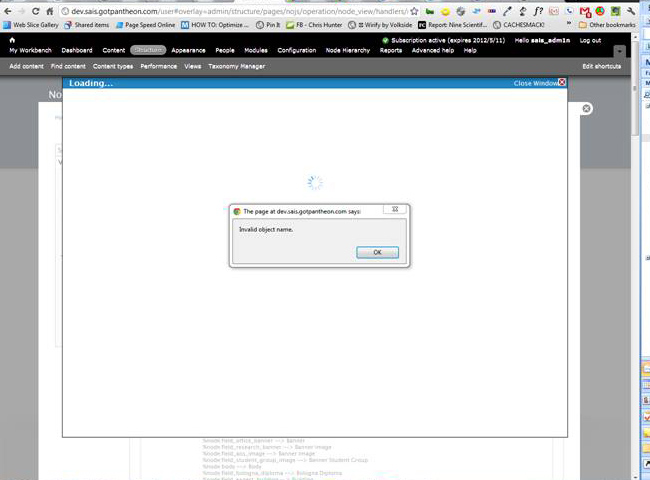Collapse the shortcut bar with the arrow toggle
The image size is (650, 480).
[x=619, y=52]
